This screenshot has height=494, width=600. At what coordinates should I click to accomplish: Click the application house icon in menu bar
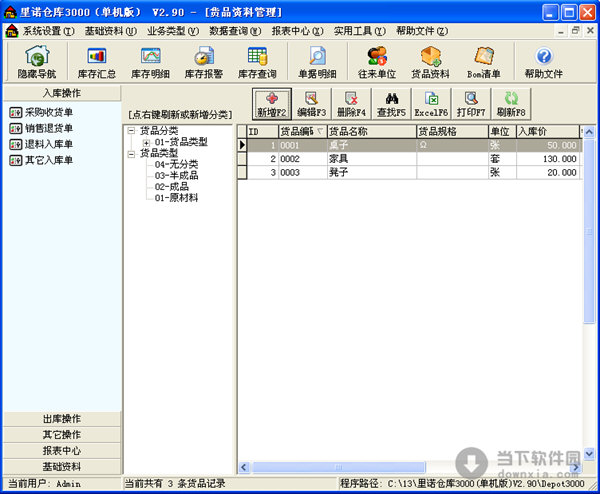[12, 31]
